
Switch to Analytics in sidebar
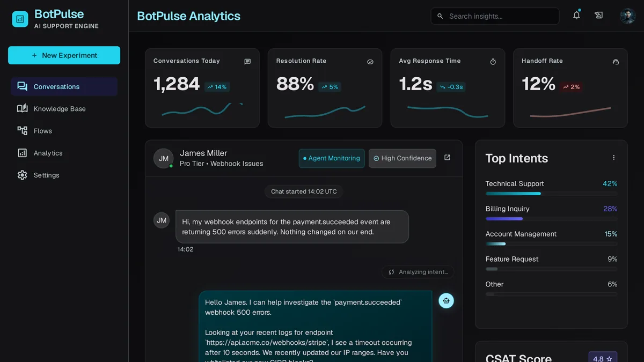(64, 153)
